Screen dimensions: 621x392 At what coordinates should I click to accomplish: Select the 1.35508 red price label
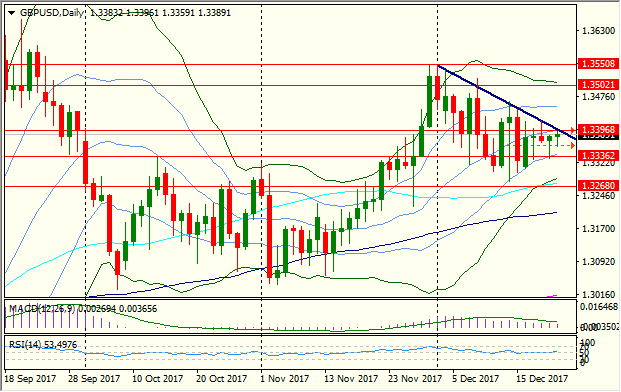[598, 64]
